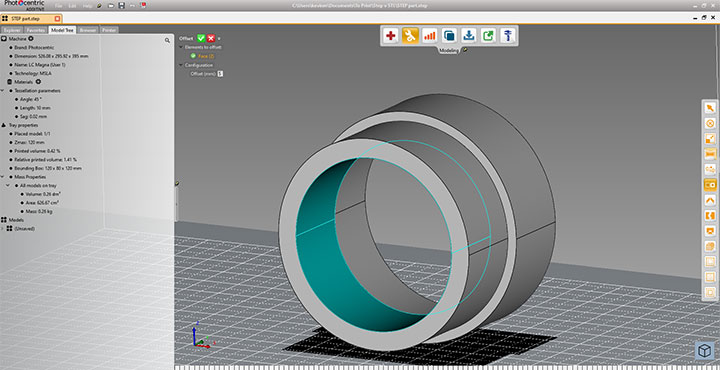Viewport: 720px width, 370px height.
Task: Open the small arrow menu beside Offset buttons
Action: click(x=219, y=39)
